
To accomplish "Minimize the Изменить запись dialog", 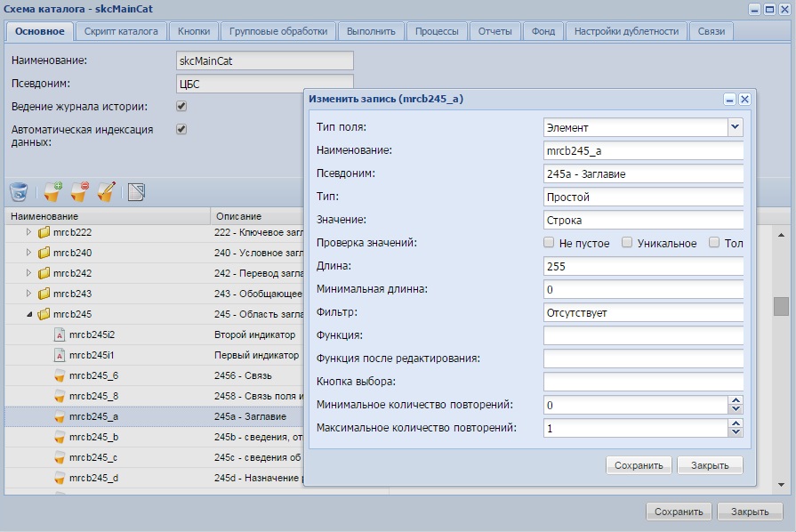I will (x=729, y=100).
